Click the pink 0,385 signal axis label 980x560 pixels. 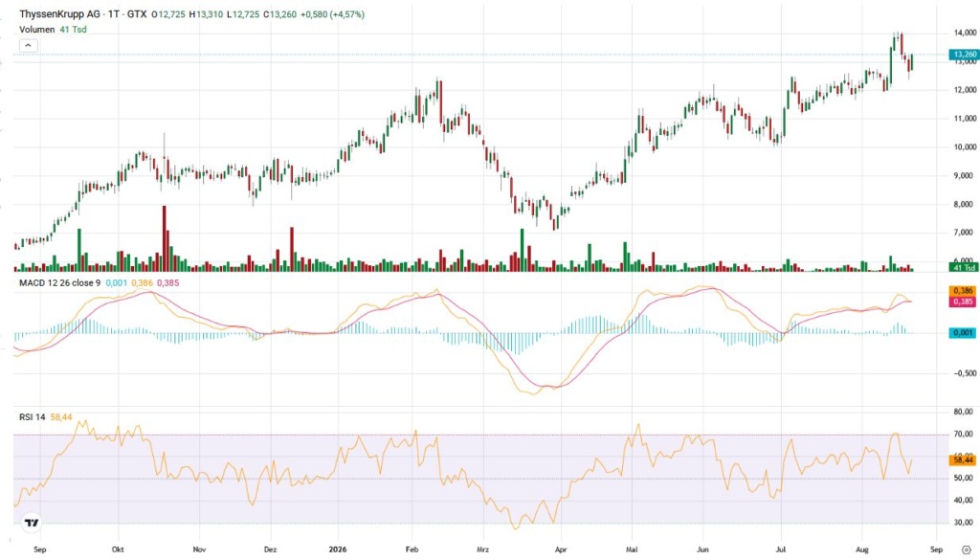point(964,302)
